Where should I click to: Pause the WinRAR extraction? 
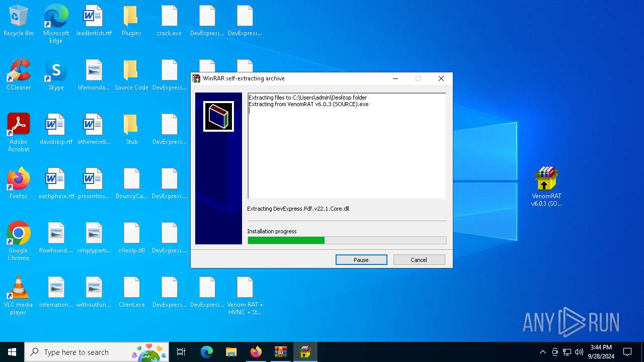[361, 260]
